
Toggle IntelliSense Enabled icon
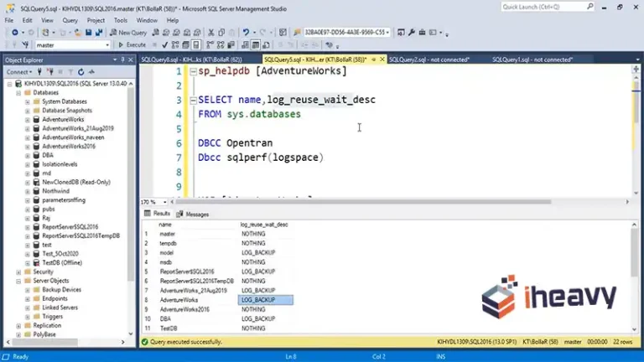click(196, 45)
